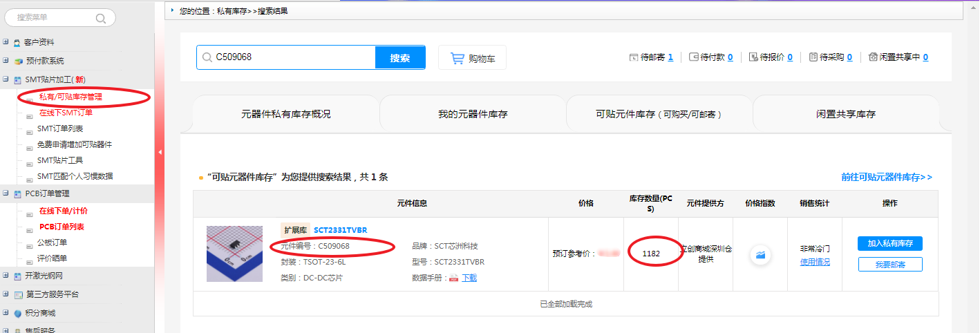
Task: Click the 待采购 status icon
Action: point(813,57)
